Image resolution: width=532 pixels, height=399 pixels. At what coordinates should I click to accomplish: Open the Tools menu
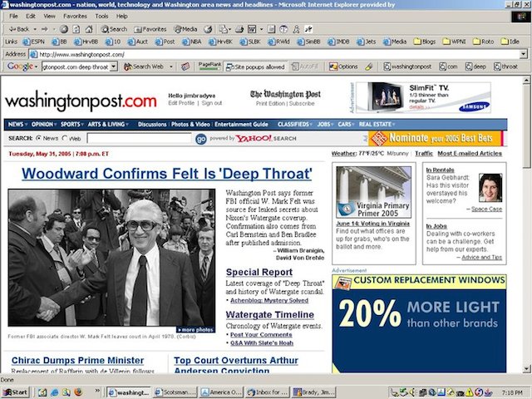tap(101, 16)
